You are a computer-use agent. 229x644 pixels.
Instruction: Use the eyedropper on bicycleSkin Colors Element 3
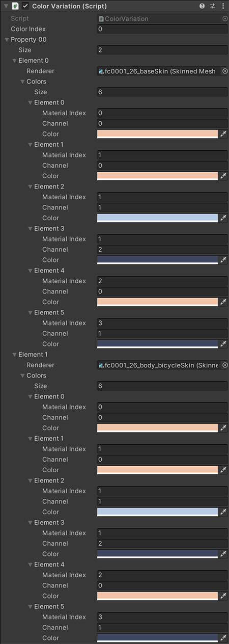point(223,554)
